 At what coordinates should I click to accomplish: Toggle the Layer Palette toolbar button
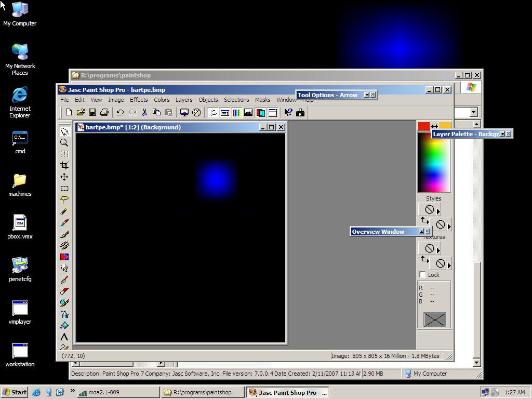(260, 112)
